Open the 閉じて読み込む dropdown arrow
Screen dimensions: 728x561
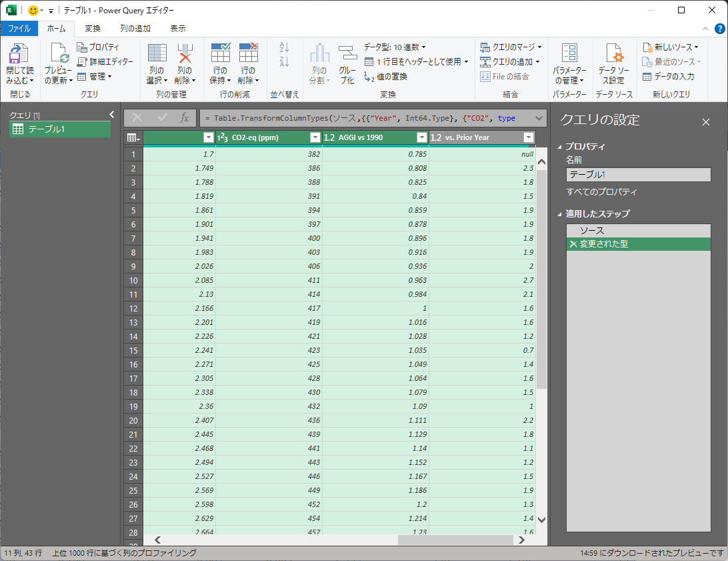point(31,81)
